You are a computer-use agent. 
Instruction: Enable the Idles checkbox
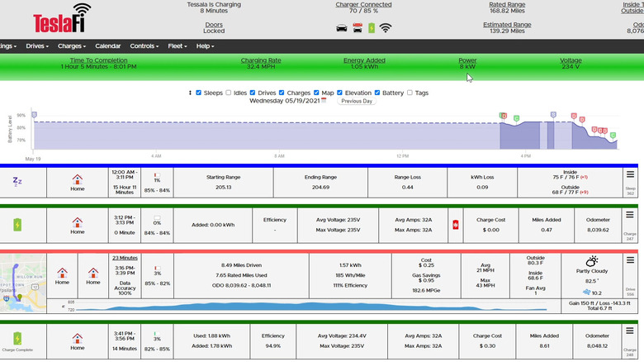[x=229, y=93]
